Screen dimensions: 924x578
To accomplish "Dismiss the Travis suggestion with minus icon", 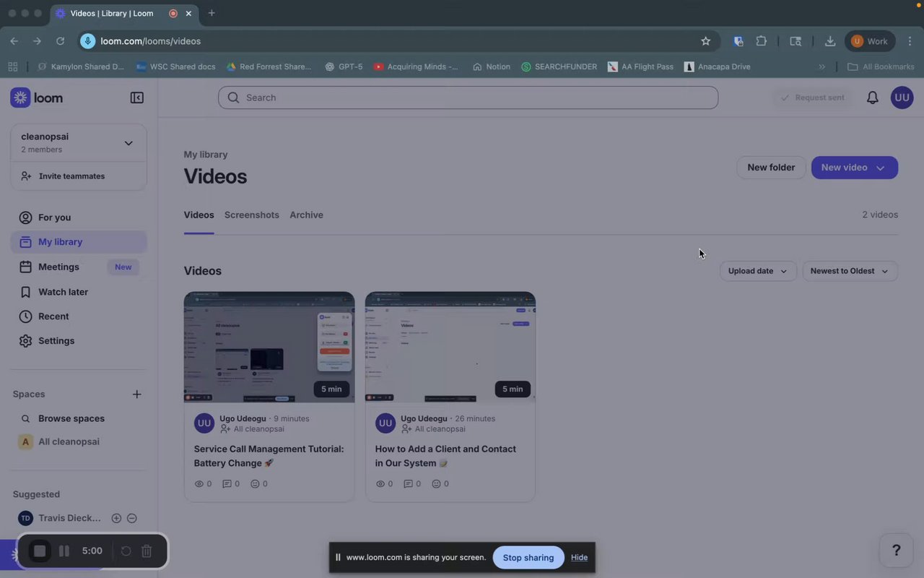I will coord(132,518).
